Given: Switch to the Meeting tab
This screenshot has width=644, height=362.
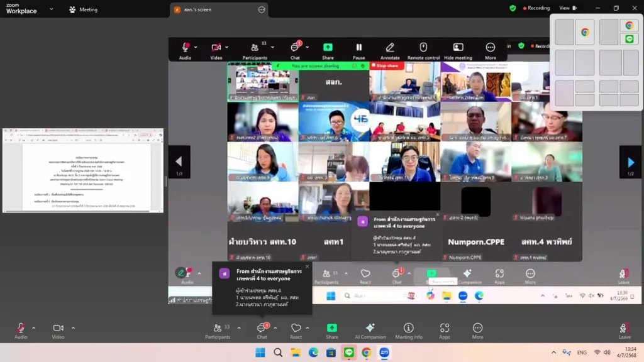Looking at the screenshot, I should pos(84,9).
